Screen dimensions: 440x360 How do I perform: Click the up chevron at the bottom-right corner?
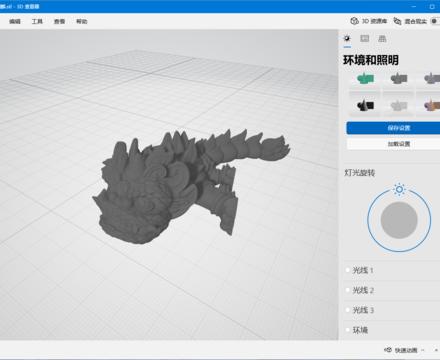(x=436, y=350)
